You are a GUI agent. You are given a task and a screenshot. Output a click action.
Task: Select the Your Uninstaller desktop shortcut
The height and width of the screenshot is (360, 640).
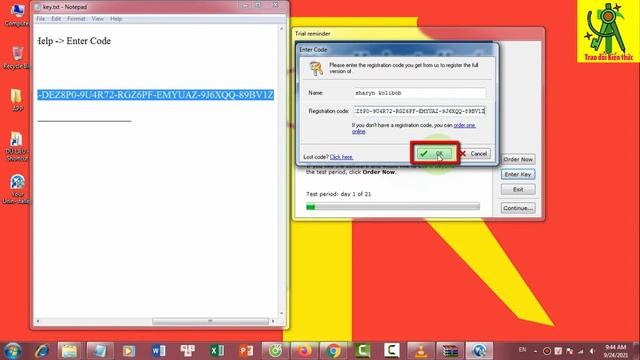coord(17,189)
